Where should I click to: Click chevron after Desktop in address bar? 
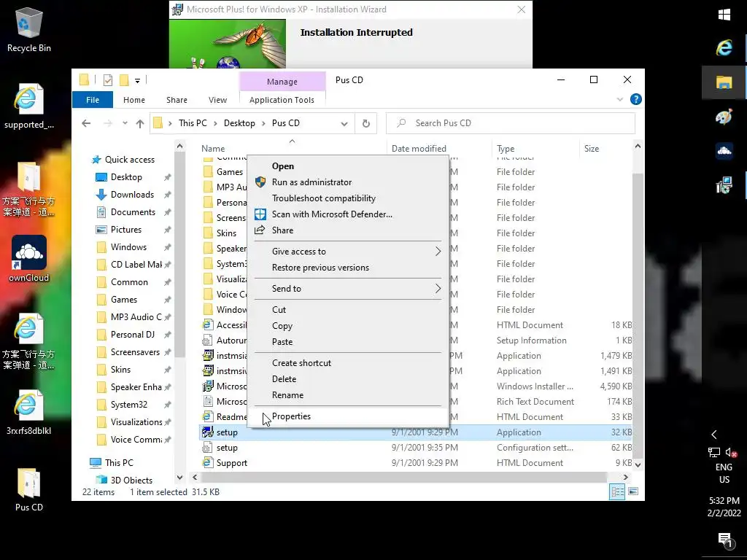point(263,123)
